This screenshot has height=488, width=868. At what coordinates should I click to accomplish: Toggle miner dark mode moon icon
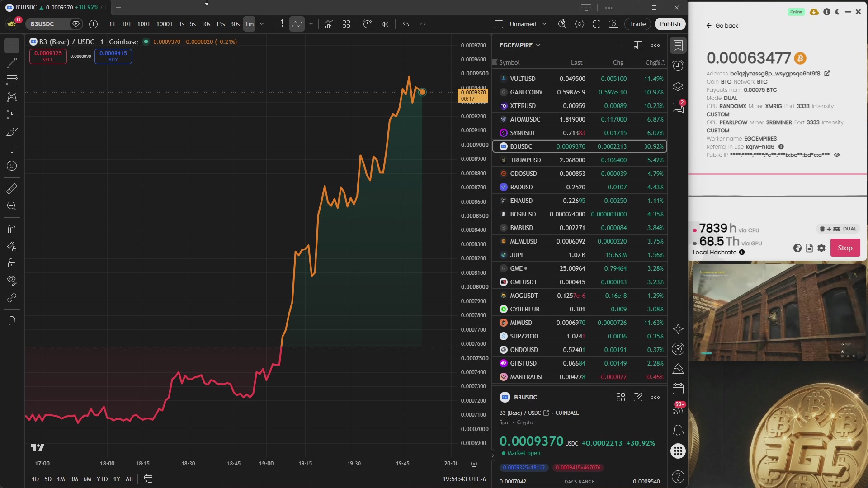click(x=838, y=12)
